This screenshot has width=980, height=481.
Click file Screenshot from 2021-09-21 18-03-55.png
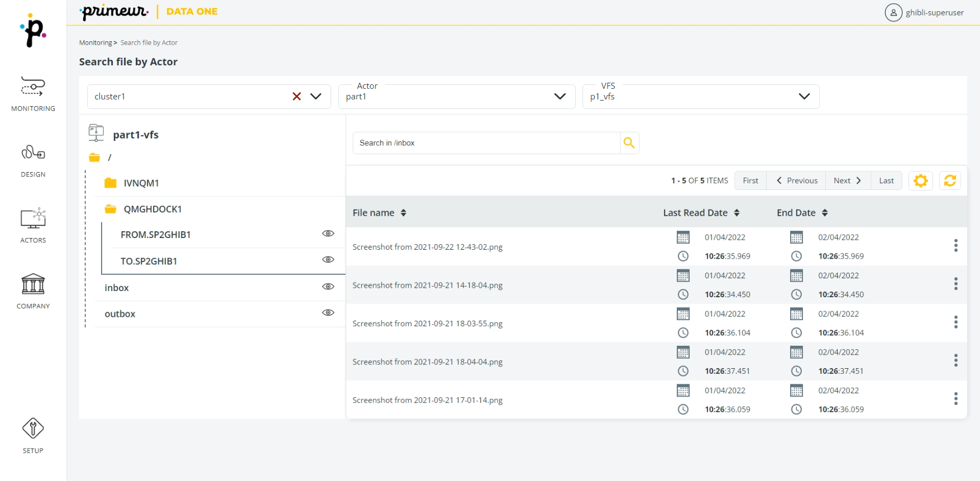click(x=427, y=323)
